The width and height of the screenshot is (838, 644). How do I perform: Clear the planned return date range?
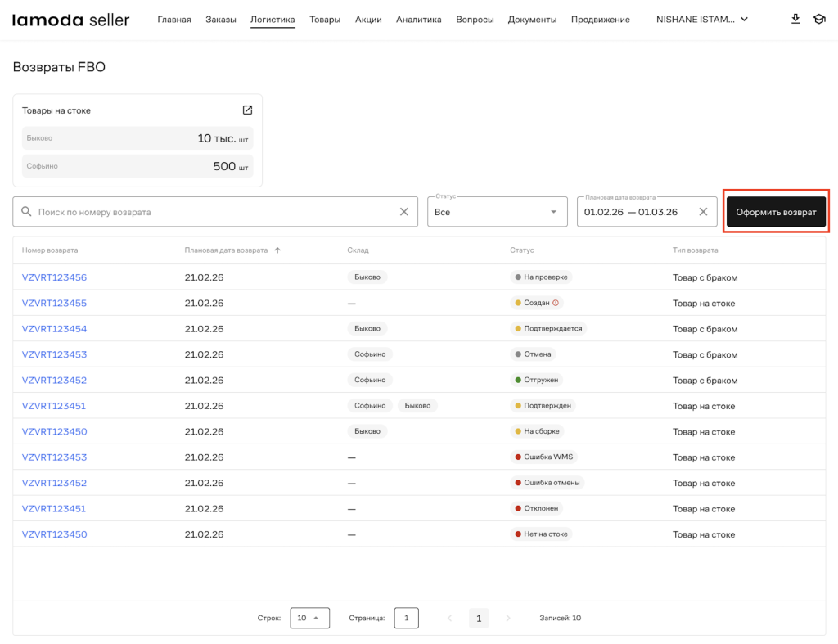coord(703,212)
